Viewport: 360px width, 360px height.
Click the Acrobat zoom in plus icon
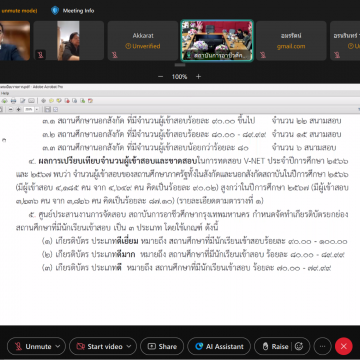(x=19, y=109)
